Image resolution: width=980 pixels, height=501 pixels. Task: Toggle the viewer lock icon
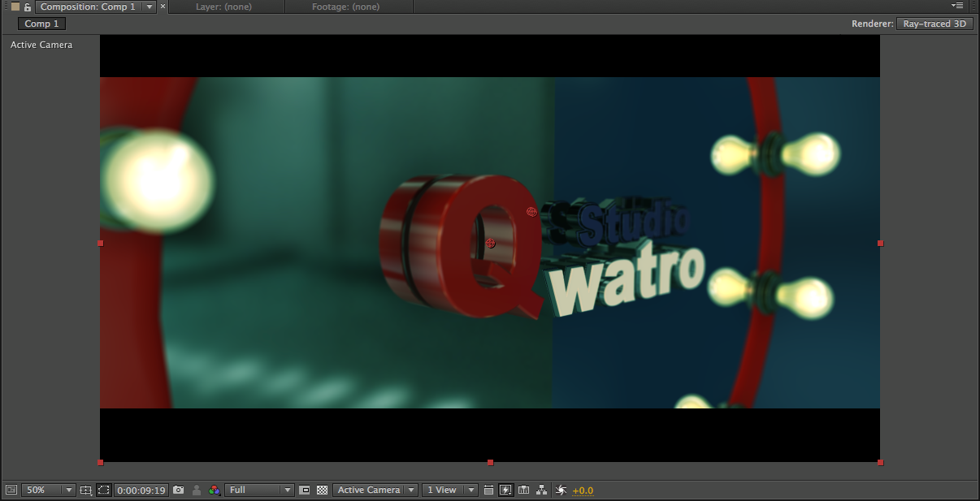coord(28,6)
